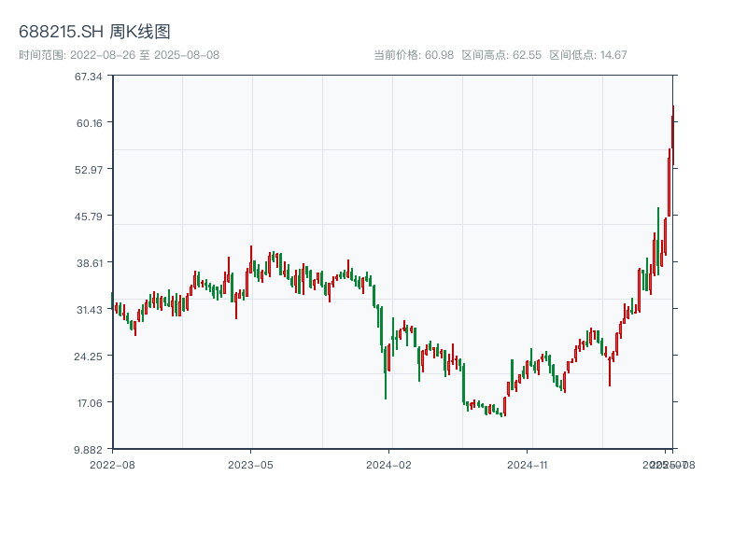Click the 区间高点 62.55 label

click(501, 55)
